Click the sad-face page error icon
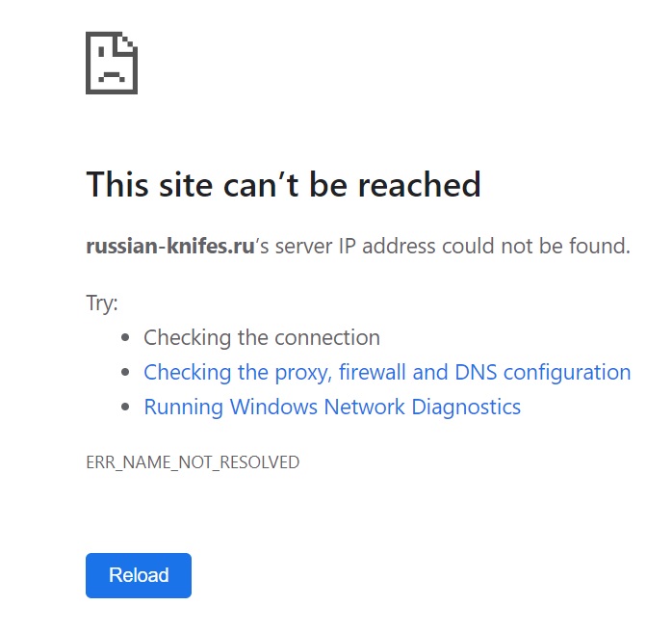672x632 pixels. tap(112, 63)
